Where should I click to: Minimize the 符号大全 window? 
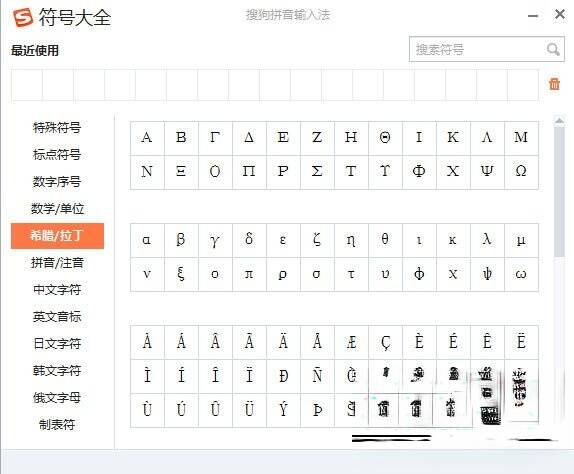coord(533,16)
